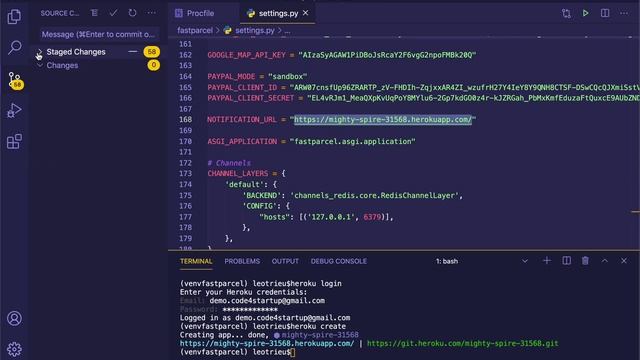The height and width of the screenshot is (360, 640).
Task: Open the Extensions view
Action: coord(14,141)
